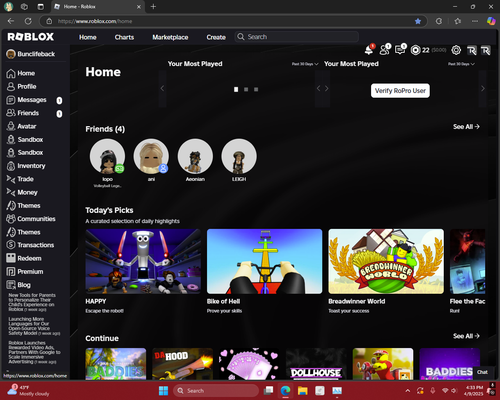Reload the page with refresh button
500x400 pixels.
tap(28, 21)
